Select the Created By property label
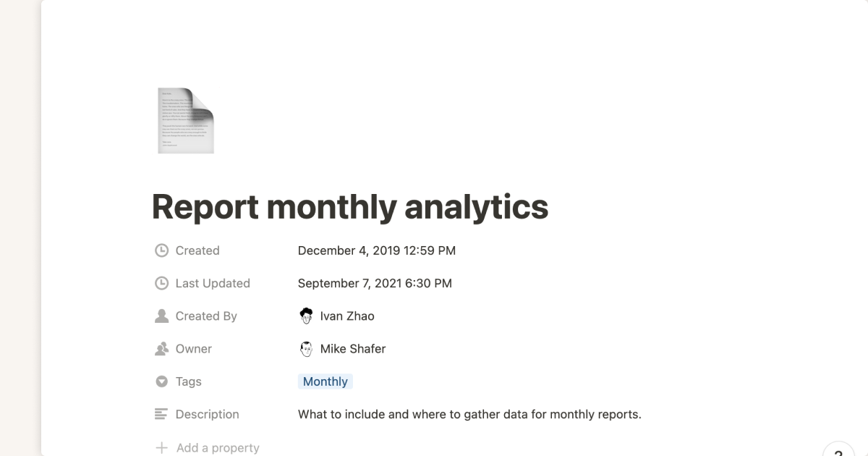 (x=205, y=316)
